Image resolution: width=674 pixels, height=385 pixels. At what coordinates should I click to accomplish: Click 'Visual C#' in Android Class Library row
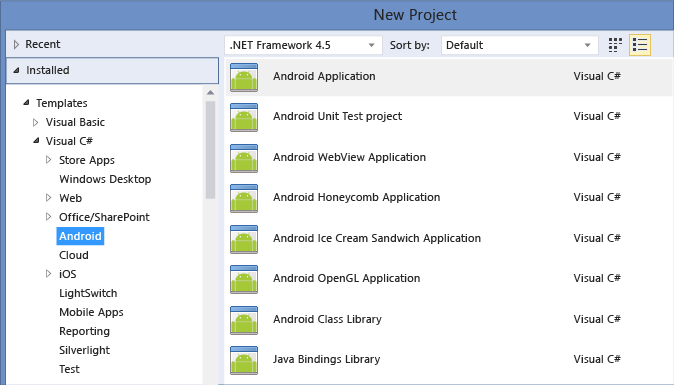597,319
